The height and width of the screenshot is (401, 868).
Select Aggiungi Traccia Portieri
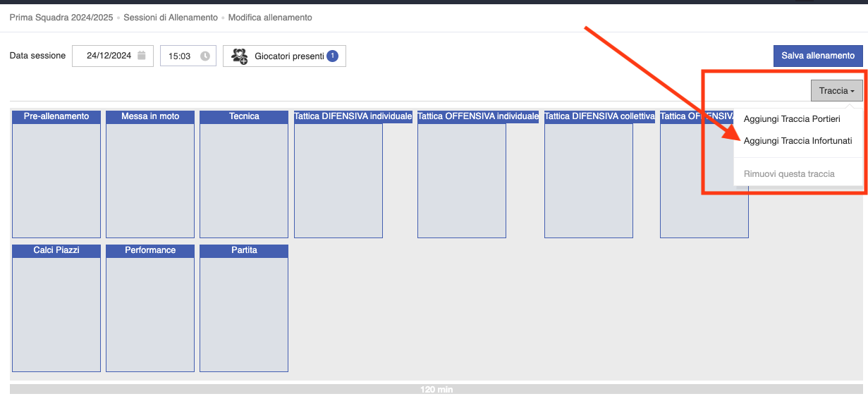[x=792, y=119]
